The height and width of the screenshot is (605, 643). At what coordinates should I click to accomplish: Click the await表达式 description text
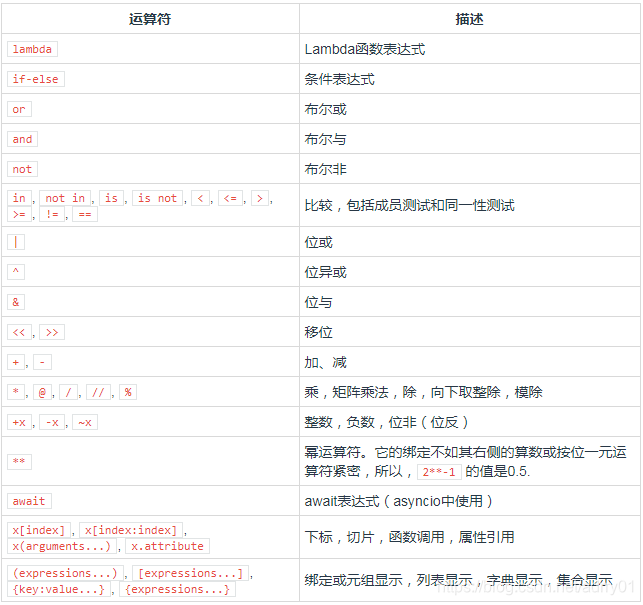click(x=398, y=501)
